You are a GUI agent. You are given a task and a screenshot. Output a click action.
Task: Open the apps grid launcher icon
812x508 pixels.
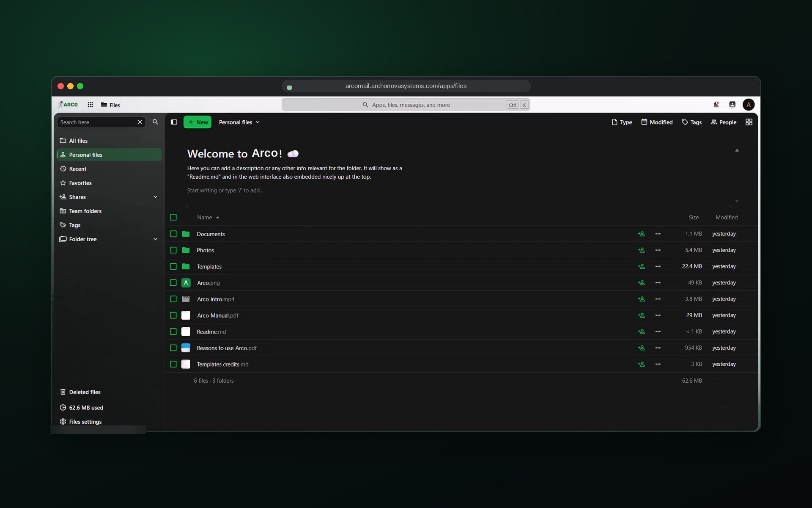pyautogui.click(x=90, y=105)
